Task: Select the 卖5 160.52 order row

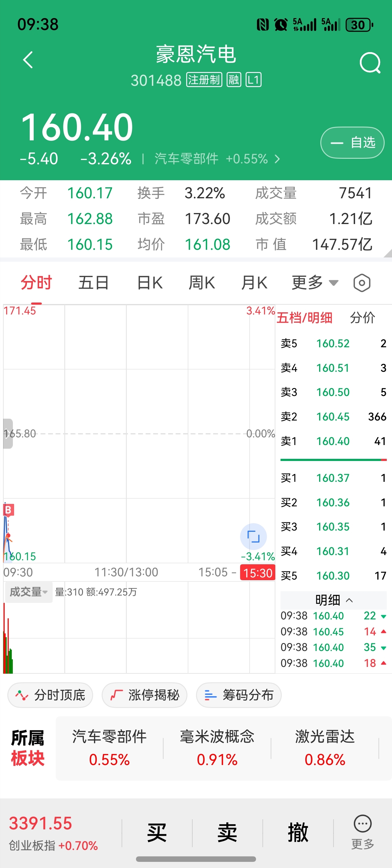Action: pos(334,343)
